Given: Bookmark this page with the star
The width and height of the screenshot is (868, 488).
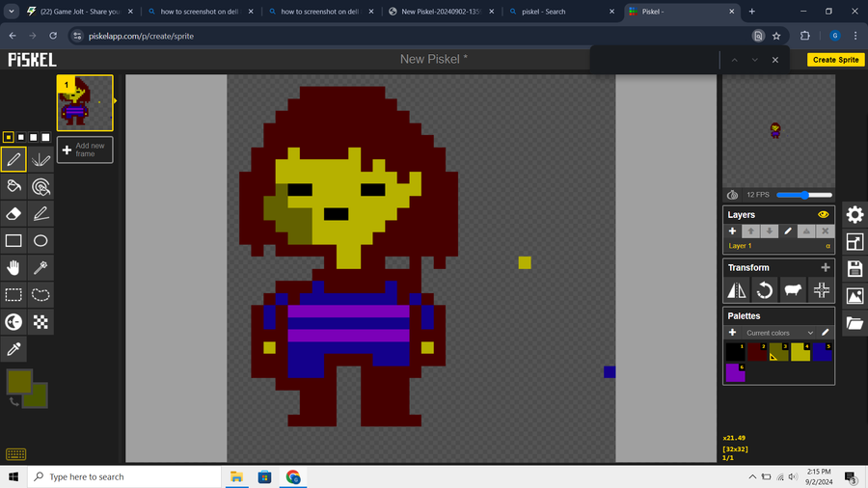Looking at the screenshot, I should 776,36.
